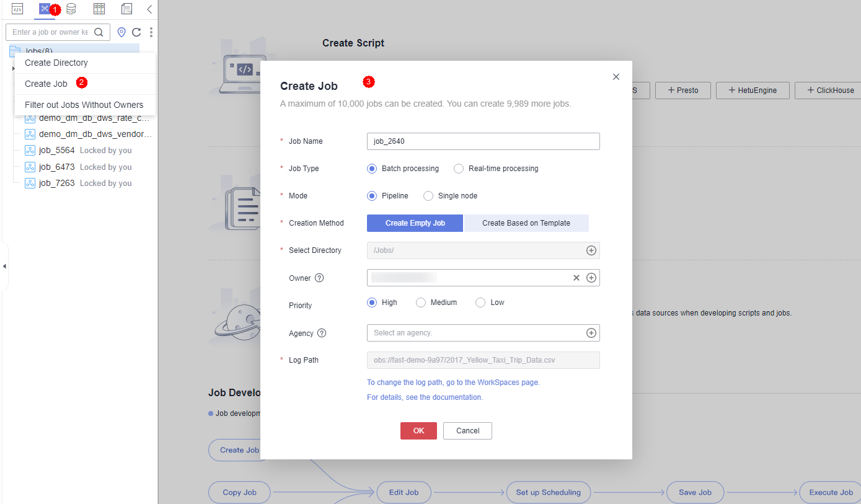Open the job development icon tab
The width and height of the screenshot is (861, 504).
(44, 9)
